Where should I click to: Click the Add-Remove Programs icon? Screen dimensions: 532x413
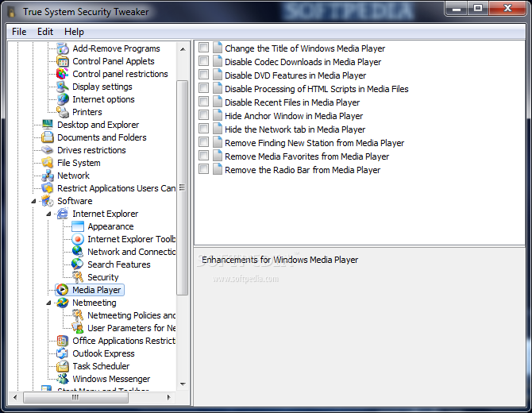[x=63, y=48]
